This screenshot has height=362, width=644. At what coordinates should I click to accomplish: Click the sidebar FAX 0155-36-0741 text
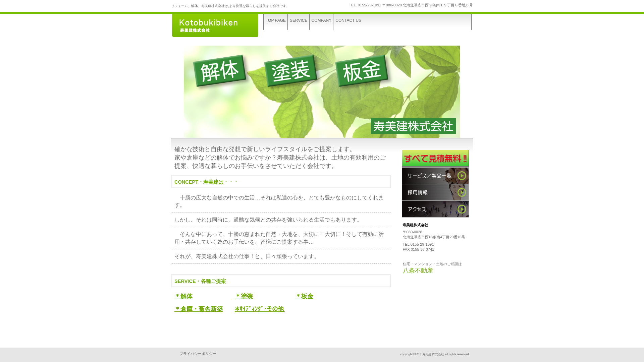418,249
